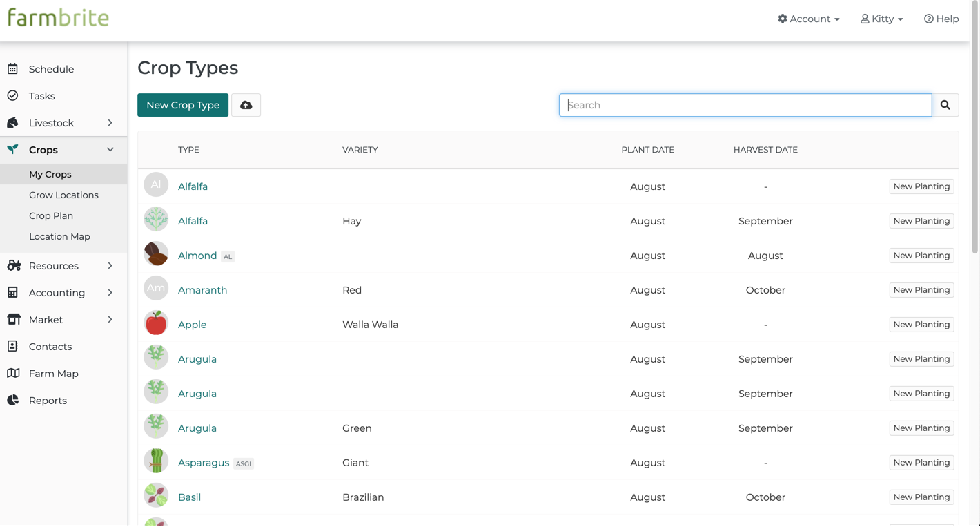
Task: Click the New Crop Type button
Action: [183, 105]
